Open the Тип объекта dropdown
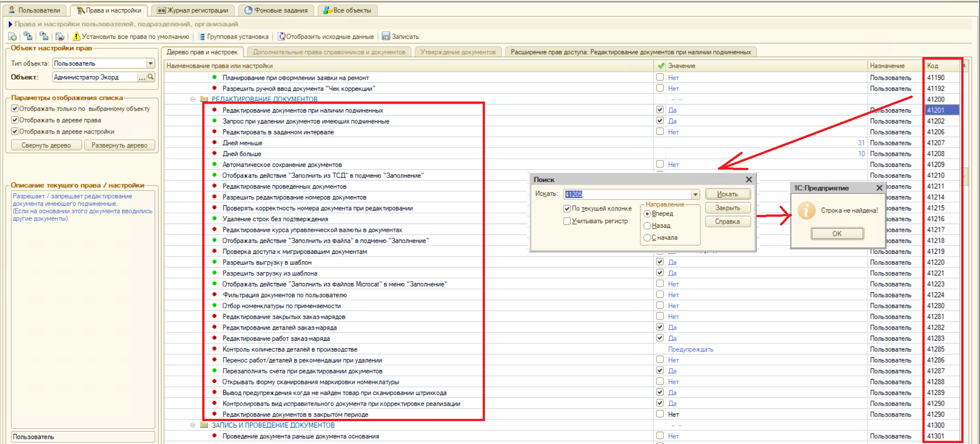Screen dimensions: 980x444 (x=151, y=64)
